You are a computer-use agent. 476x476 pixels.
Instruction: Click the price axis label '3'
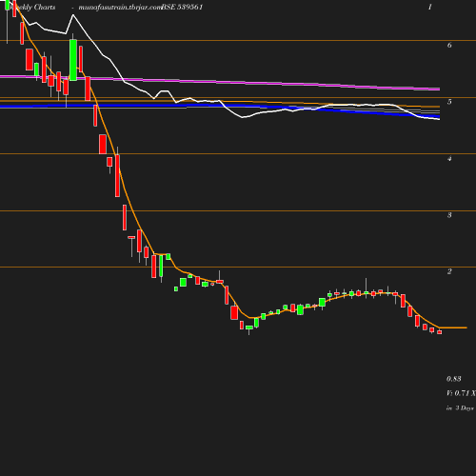[449, 215]
